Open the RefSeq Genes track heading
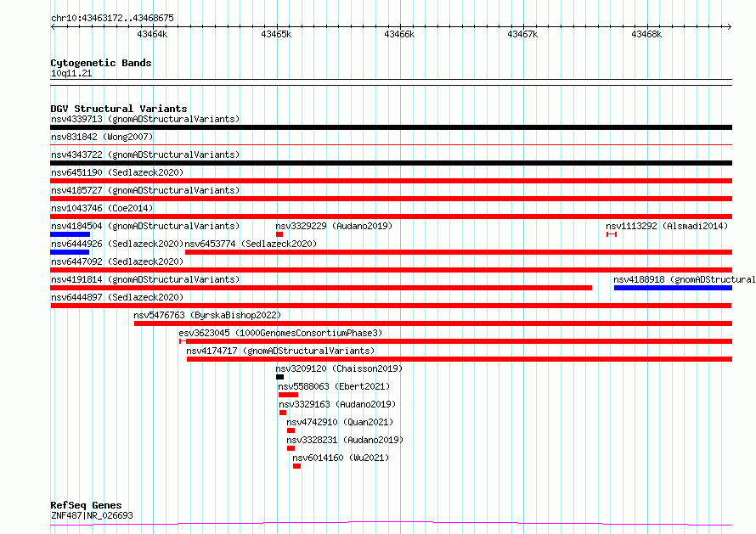The height and width of the screenshot is (534, 756). (86, 505)
